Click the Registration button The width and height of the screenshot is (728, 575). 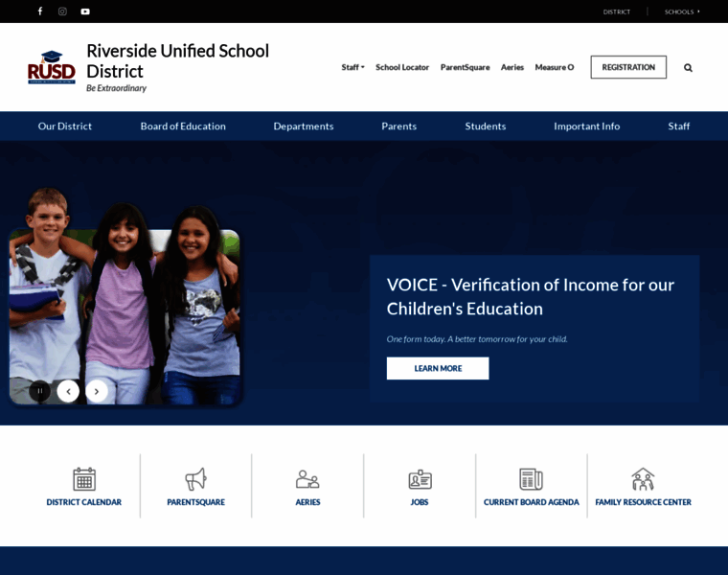(x=628, y=67)
